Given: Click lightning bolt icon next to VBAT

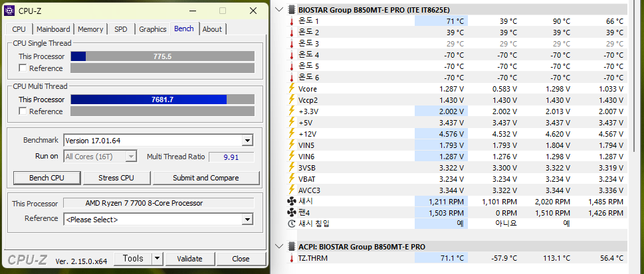Looking at the screenshot, I should [x=292, y=179].
